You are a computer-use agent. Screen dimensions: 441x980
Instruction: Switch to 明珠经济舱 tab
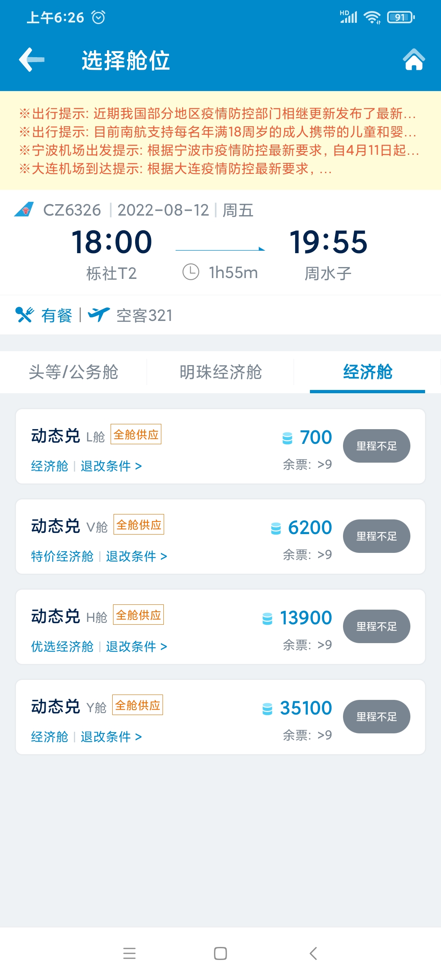tap(220, 372)
